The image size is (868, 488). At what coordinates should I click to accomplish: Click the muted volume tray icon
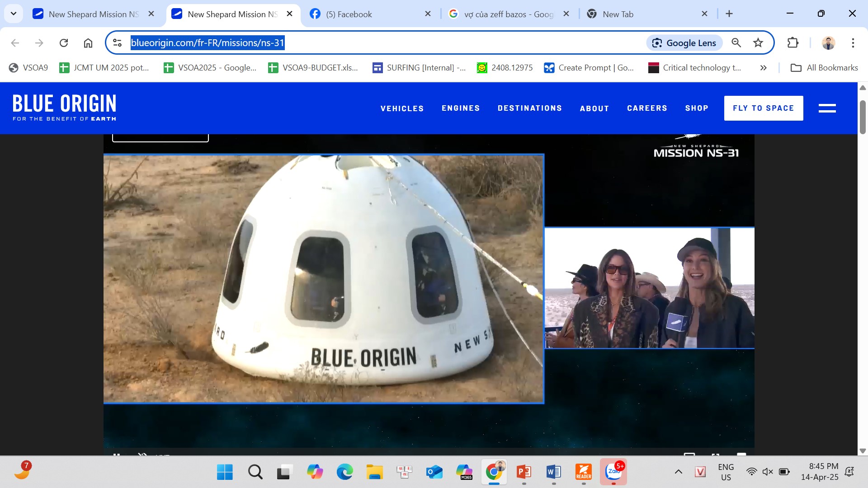(768, 472)
